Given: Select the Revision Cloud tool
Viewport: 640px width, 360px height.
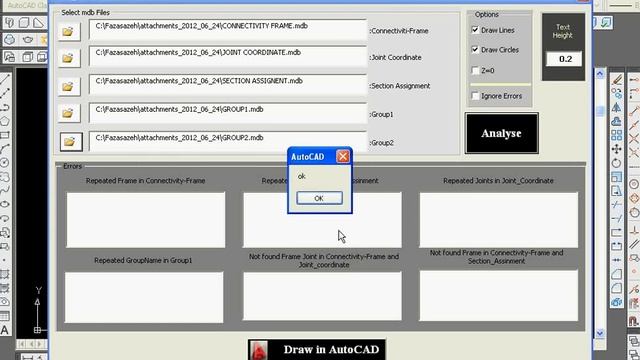Looking at the screenshot, I should coord(5,177).
